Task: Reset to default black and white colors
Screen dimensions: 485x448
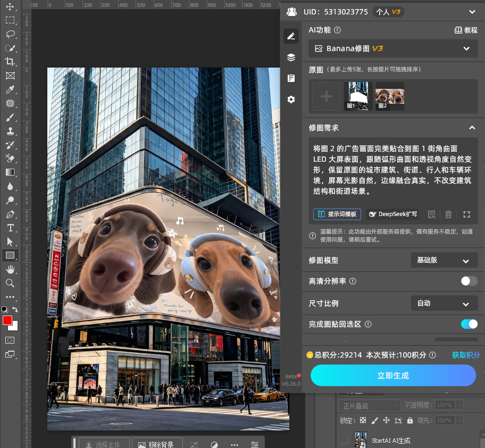Action: [x=5, y=309]
